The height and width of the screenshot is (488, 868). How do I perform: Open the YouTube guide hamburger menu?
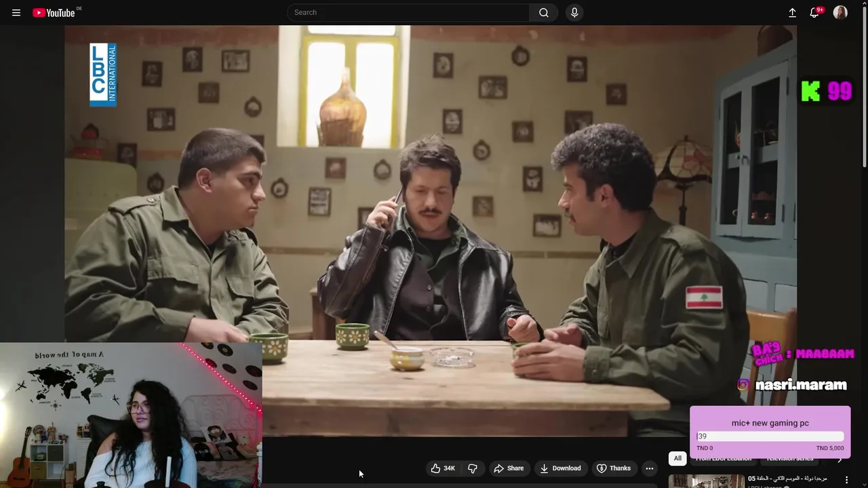[16, 13]
